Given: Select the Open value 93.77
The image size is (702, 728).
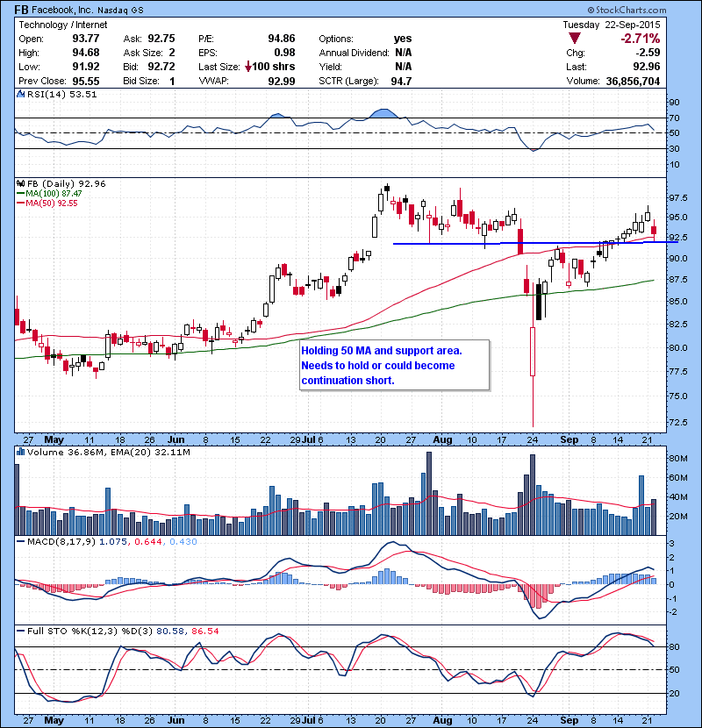Looking at the screenshot, I should pyautogui.click(x=86, y=39).
